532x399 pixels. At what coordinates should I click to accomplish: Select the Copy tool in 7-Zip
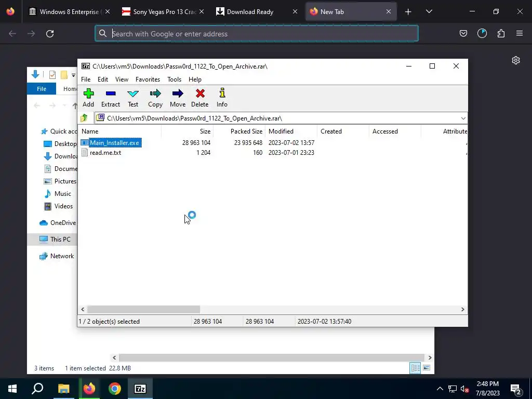[x=155, y=98]
